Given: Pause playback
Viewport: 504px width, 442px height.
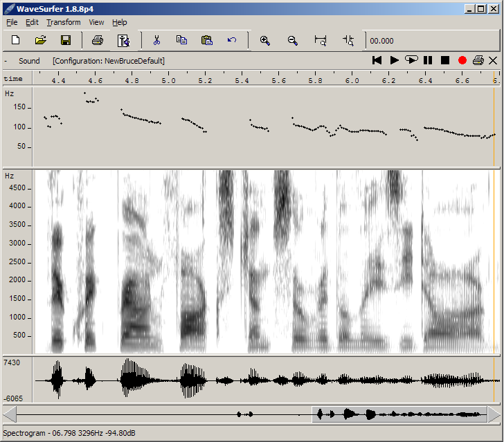Looking at the screenshot, I should pyautogui.click(x=428, y=61).
